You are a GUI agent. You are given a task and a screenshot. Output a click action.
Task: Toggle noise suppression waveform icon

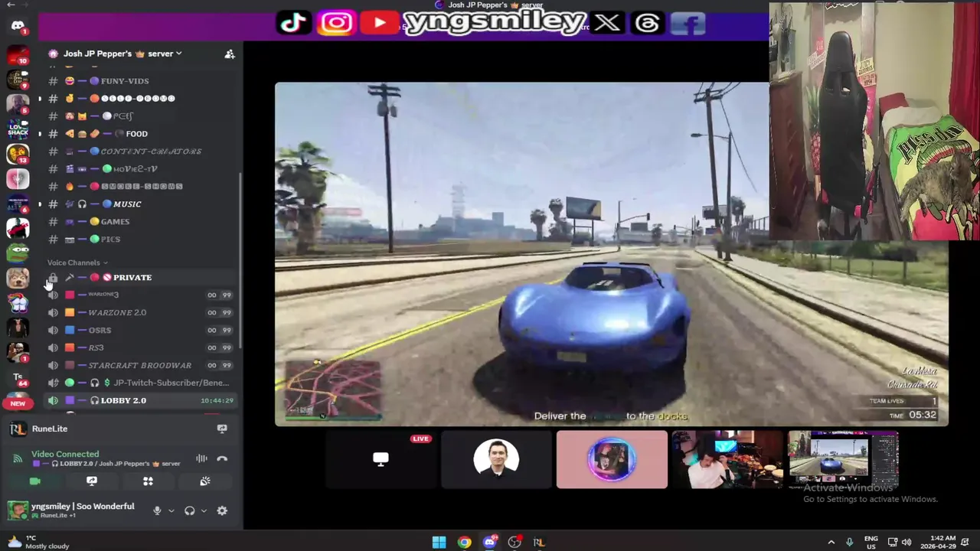(201, 459)
